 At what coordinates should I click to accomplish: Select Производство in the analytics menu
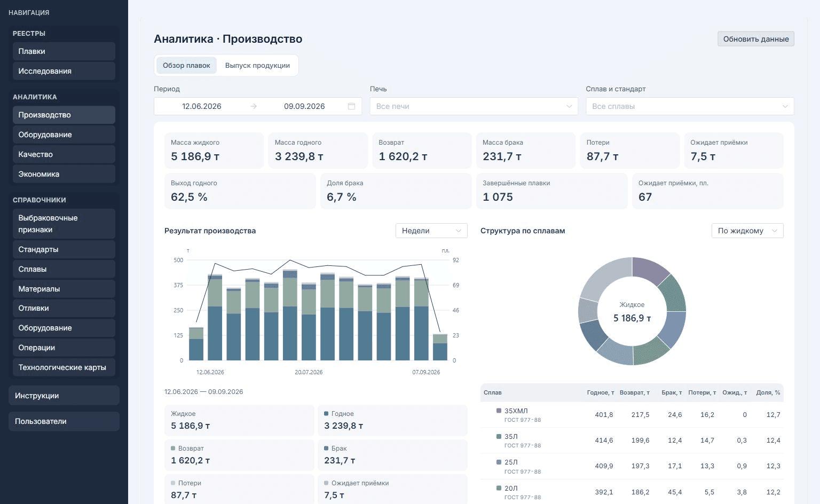64,115
